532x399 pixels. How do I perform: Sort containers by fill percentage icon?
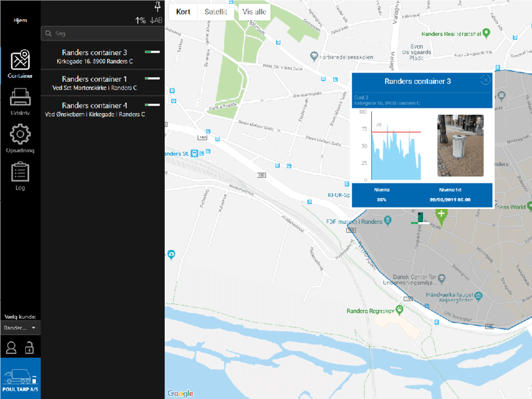click(140, 19)
